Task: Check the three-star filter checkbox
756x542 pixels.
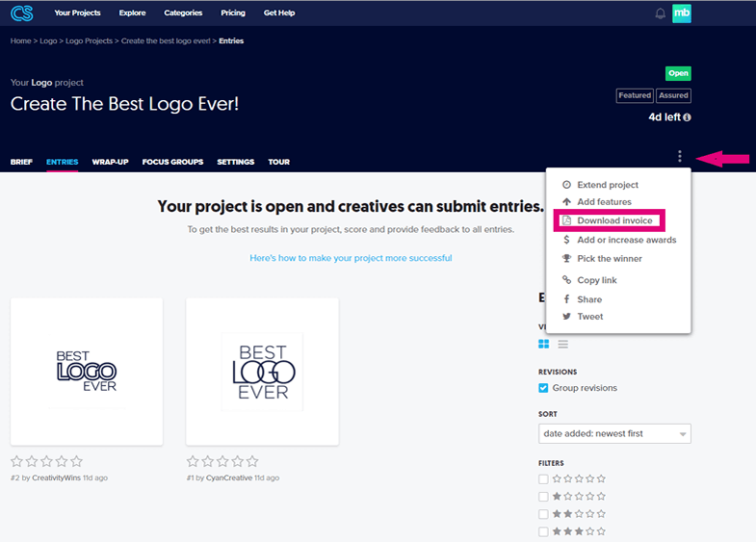Action: [x=543, y=531]
